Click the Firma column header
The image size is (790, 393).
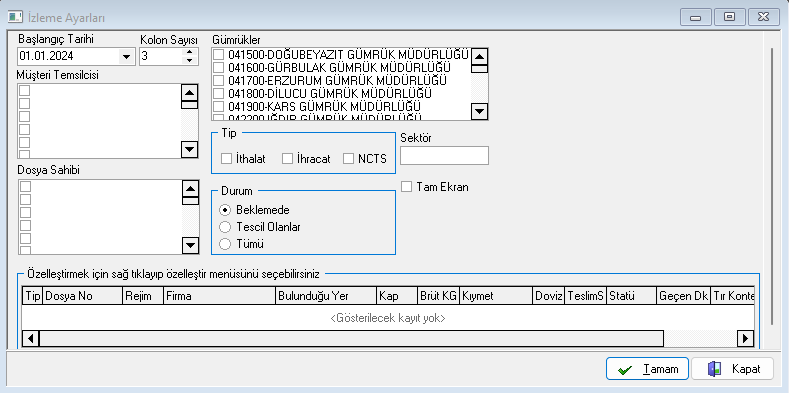click(220, 296)
